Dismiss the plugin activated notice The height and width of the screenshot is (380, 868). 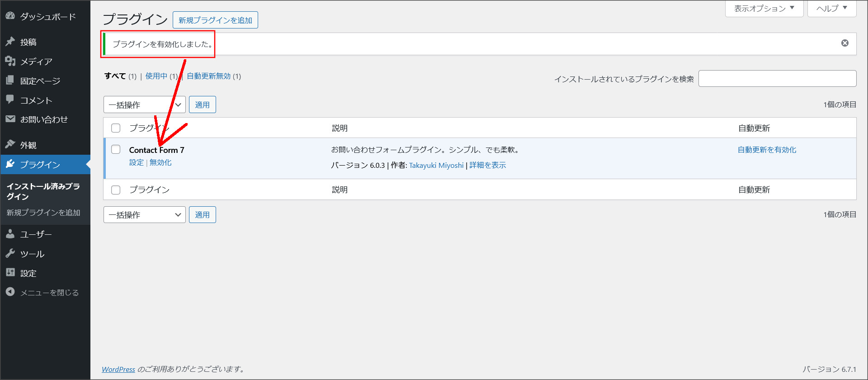[x=844, y=43]
